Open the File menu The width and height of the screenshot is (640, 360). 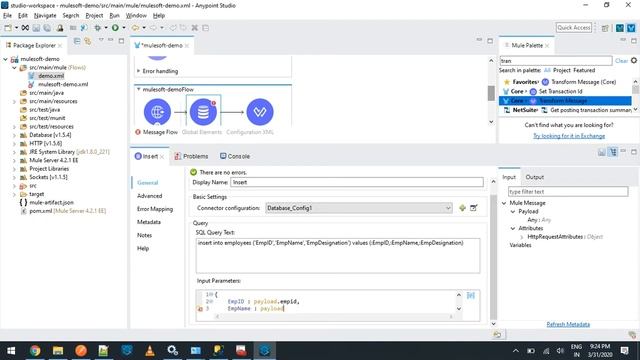tap(7, 16)
